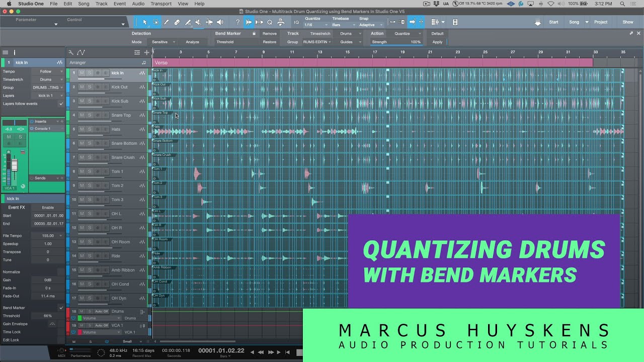Open the Strip Silence icon

click(259, 22)
